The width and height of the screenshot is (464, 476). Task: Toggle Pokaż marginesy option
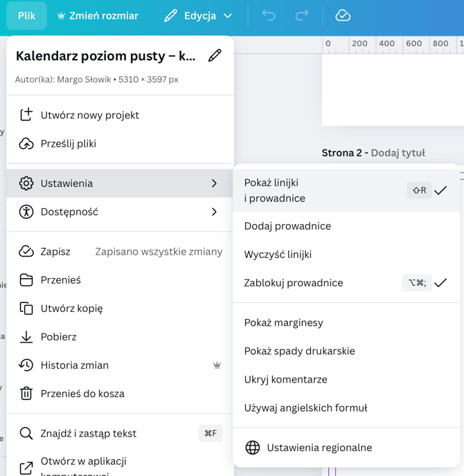(284, 322)
